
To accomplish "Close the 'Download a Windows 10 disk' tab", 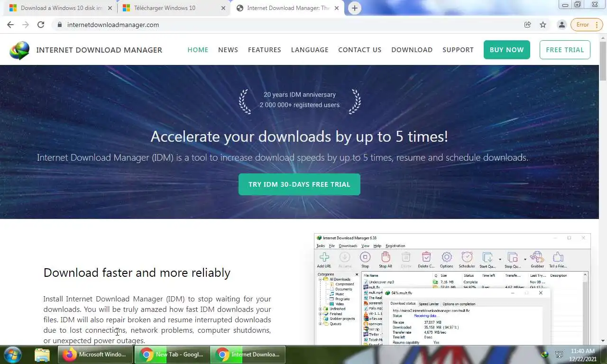I will click(110, 8).
